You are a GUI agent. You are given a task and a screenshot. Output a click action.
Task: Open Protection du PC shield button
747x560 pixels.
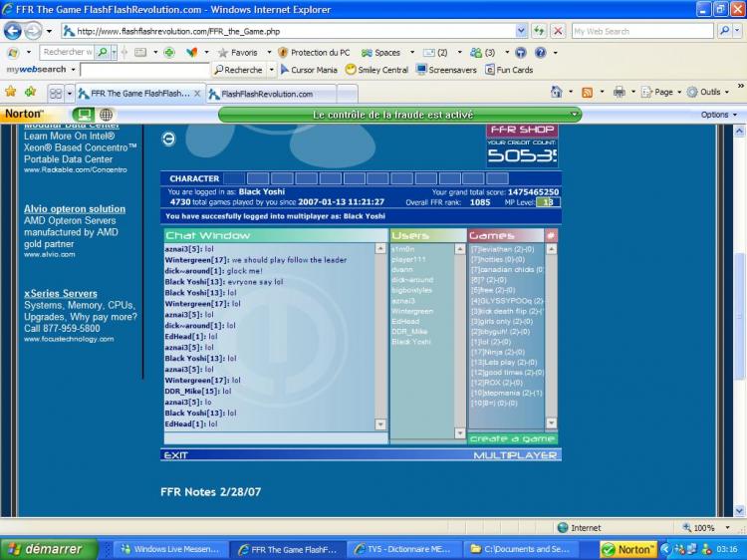coord(314,53)
